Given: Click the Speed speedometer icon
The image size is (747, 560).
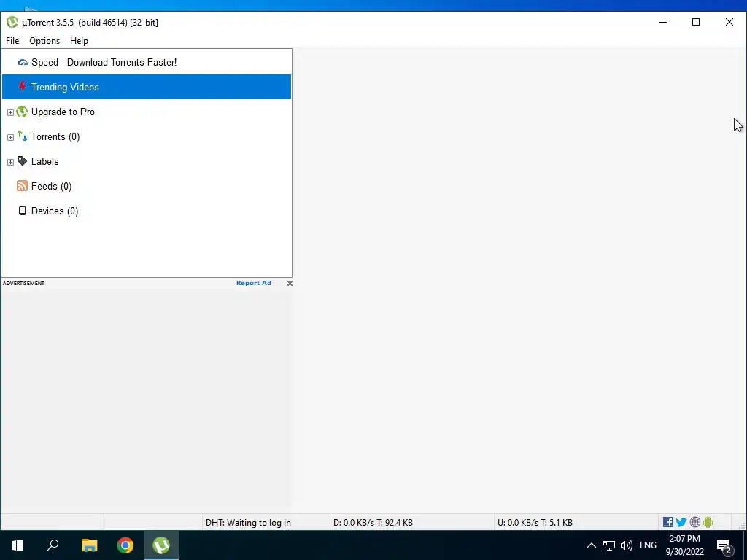Looking at the screenshot, I should tap(23, 63).
